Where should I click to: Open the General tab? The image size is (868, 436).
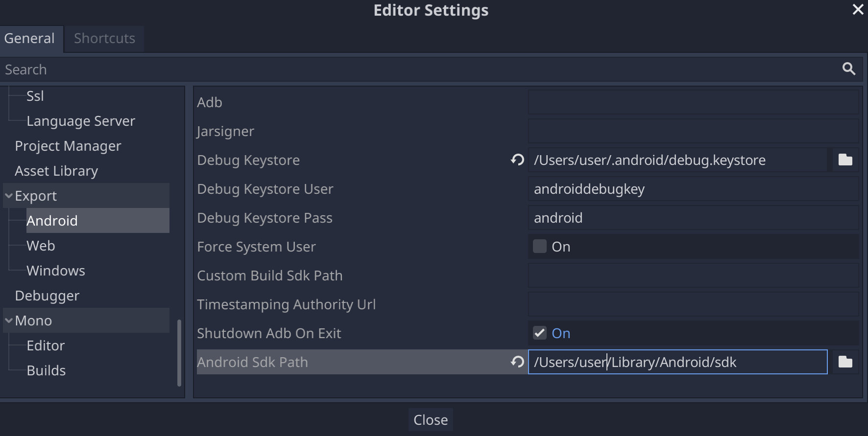click(29, 39)
